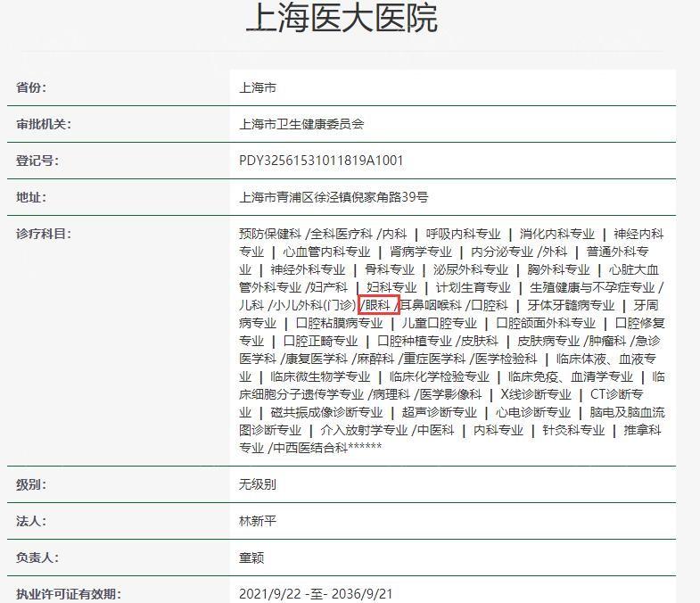
Task: Click 口腔粘膜病专业 in the list
Action: [x=339, y=324]
